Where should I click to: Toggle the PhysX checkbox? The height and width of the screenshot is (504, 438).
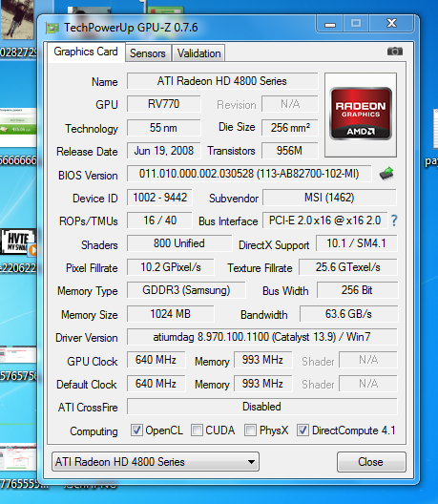(x=250, y=430)
